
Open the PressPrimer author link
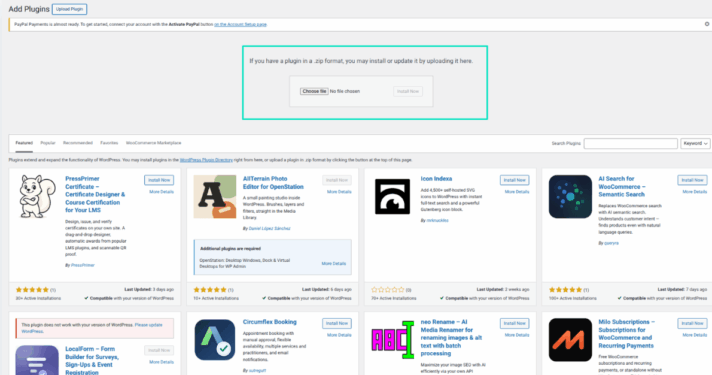click(x=83, y=265)
